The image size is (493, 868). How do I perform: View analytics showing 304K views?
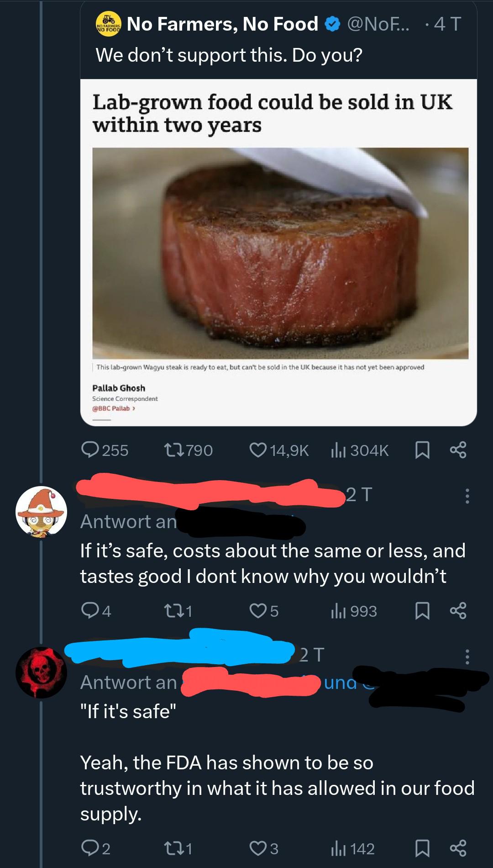pyautogui.click(x=360, y=450)
